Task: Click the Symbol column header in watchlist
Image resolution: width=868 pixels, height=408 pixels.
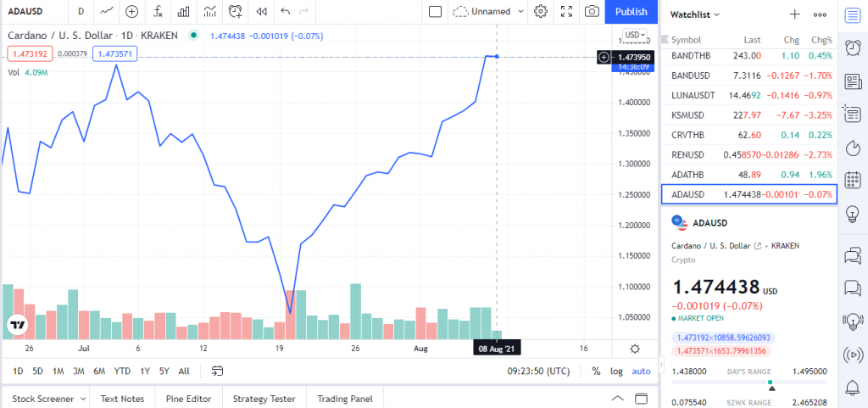Action: click(686, 40)
